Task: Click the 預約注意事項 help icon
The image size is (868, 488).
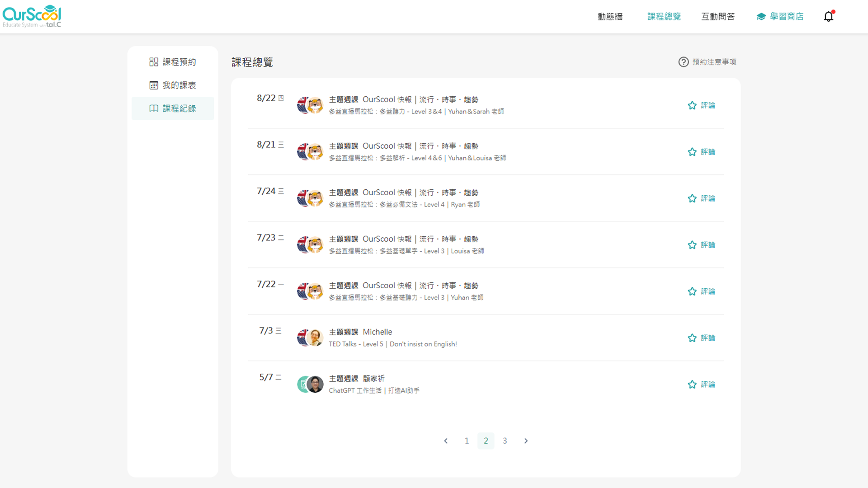Action: pyautogui.click(x=683, y=62)
